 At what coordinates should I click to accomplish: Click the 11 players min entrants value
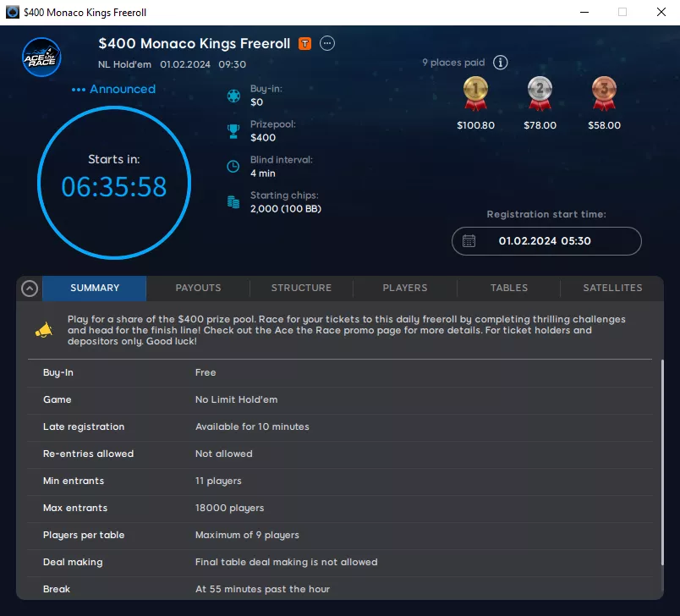218,481
